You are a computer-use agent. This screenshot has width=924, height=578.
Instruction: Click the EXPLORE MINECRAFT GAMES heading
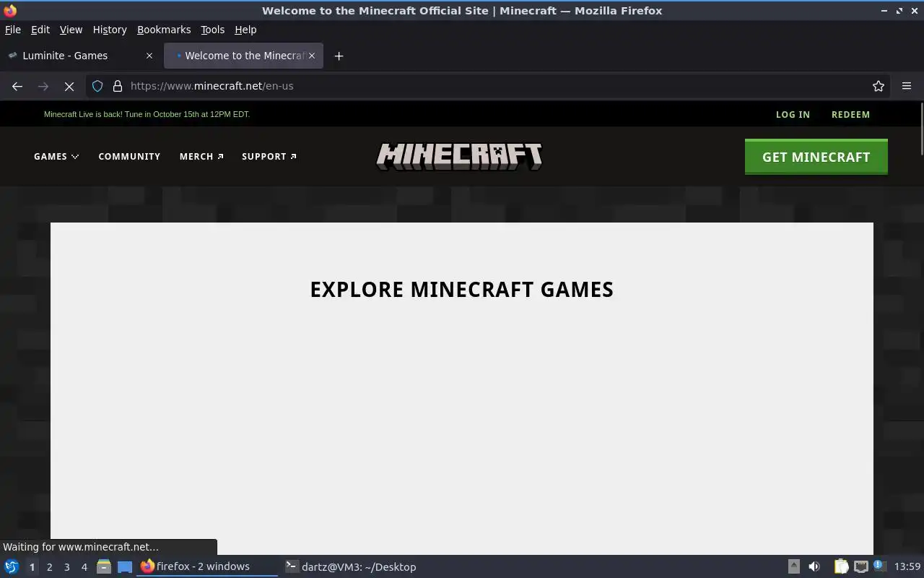[462, 290]
